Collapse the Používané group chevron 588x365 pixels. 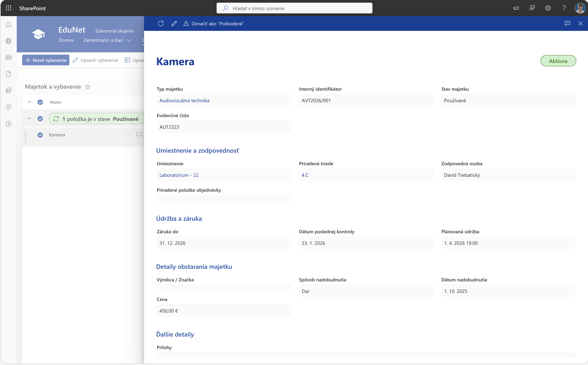click(29, 118)
